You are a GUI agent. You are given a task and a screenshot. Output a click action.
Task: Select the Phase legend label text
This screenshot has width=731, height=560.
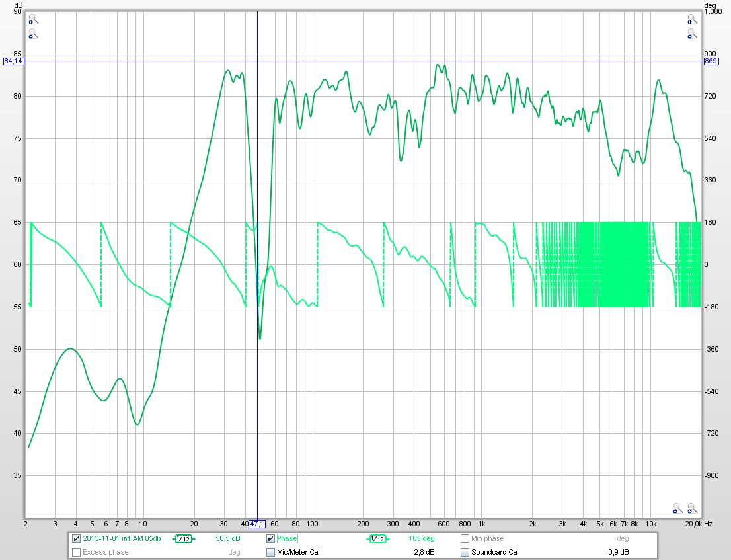coord(287,539)
